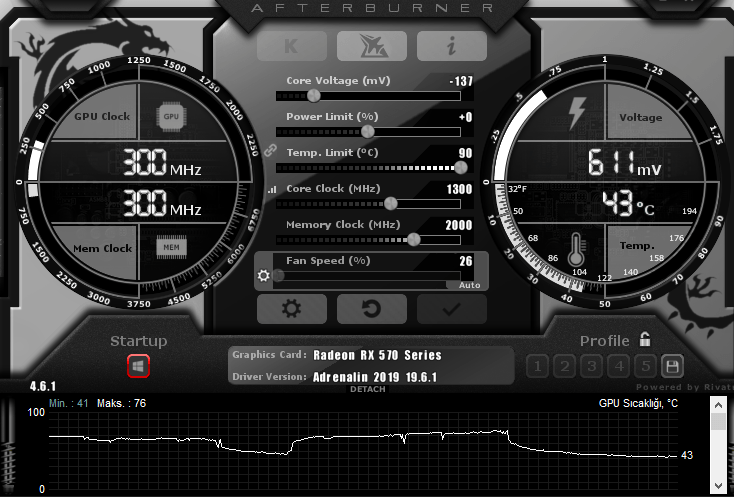Toggle the profile lock padlock
Viewport: 734px width, 497px height.
pos(645,339)
